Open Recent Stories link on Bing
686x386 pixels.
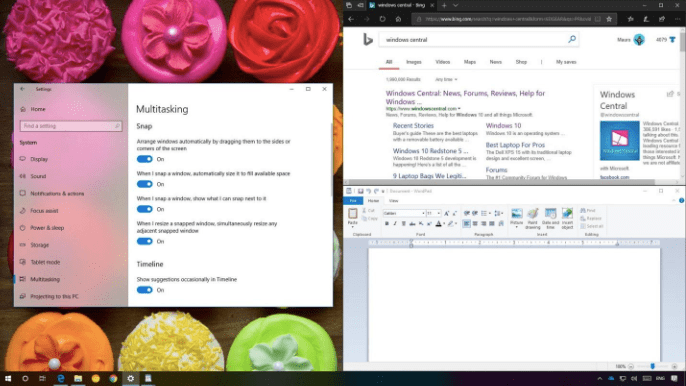(413, 126)
